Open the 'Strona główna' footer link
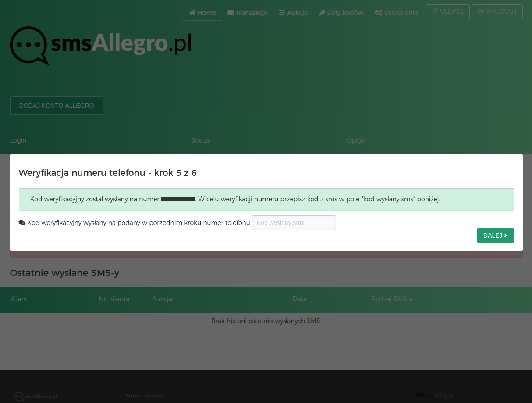 [144, 396]
